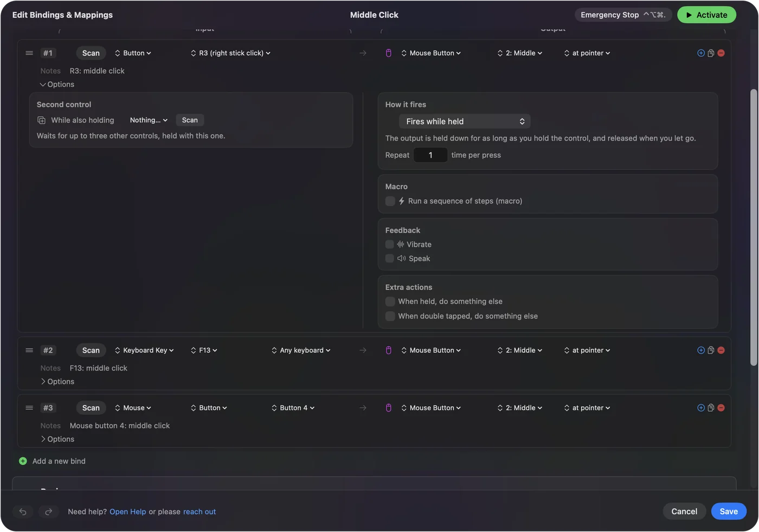The image size is (759, 532).
Task: Enable When double tapped, do something else
Action: [x=390, y=316]
